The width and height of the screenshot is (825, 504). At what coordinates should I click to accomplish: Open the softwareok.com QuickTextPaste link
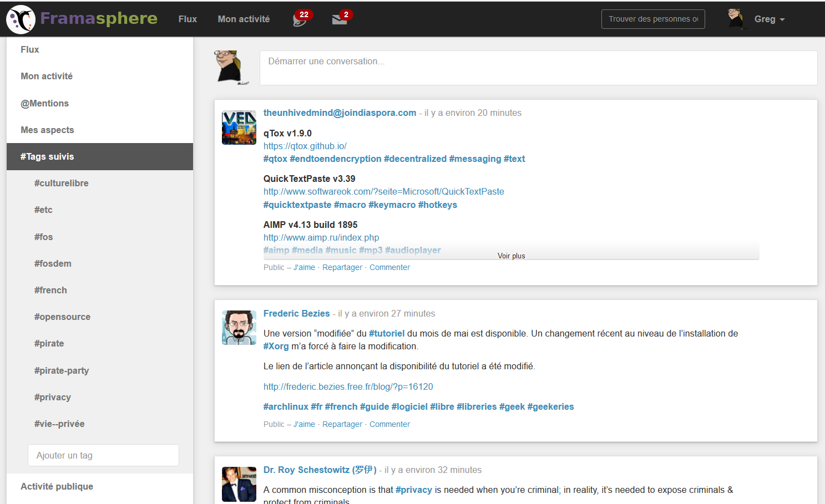pos(384,191)
